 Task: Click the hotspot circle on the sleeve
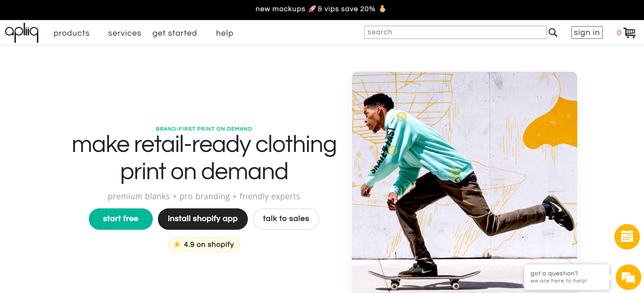392,150
